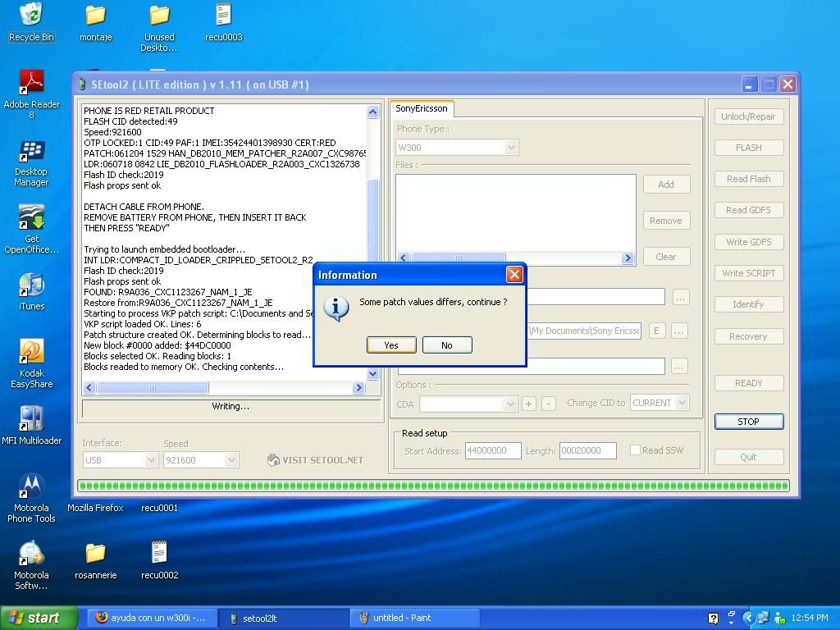Open the Windows start menu
The image size is (840, 630).
click(x=38, y=619)
